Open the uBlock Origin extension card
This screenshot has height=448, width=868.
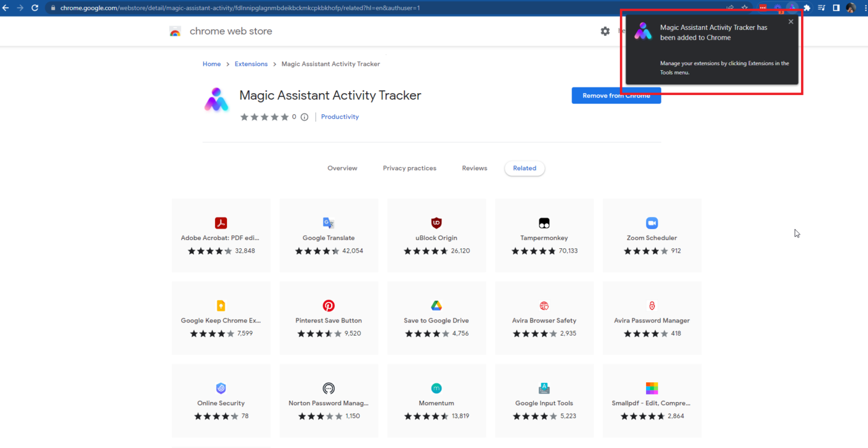tap(436, 235)
